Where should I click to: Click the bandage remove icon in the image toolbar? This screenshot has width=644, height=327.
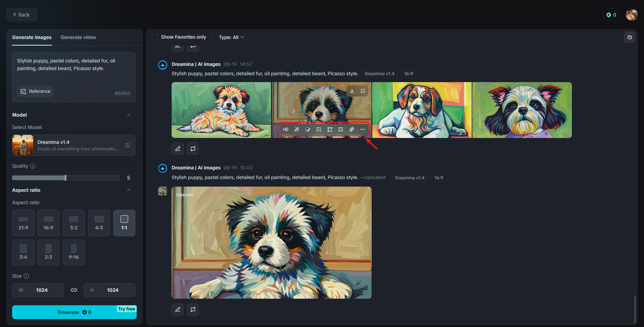(x=352, y=129)
